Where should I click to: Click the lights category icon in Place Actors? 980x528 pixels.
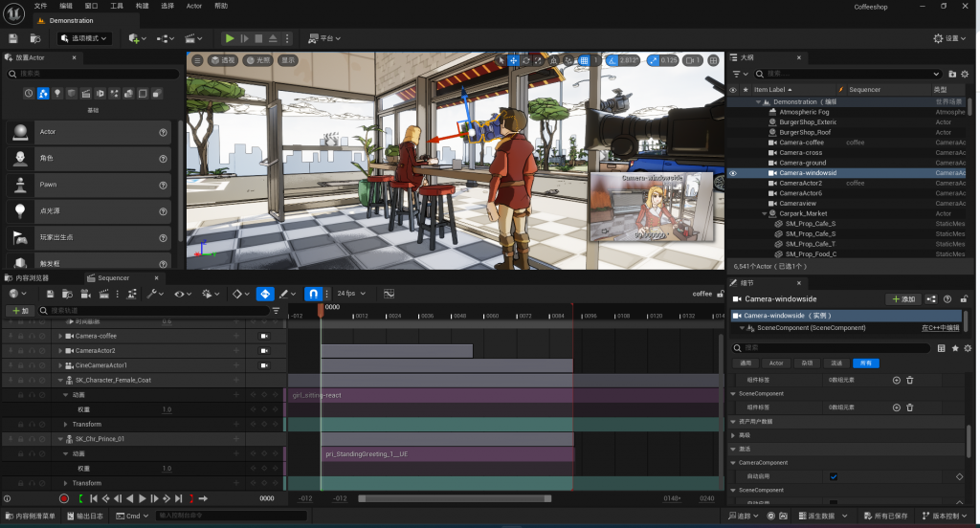[56, 93]
